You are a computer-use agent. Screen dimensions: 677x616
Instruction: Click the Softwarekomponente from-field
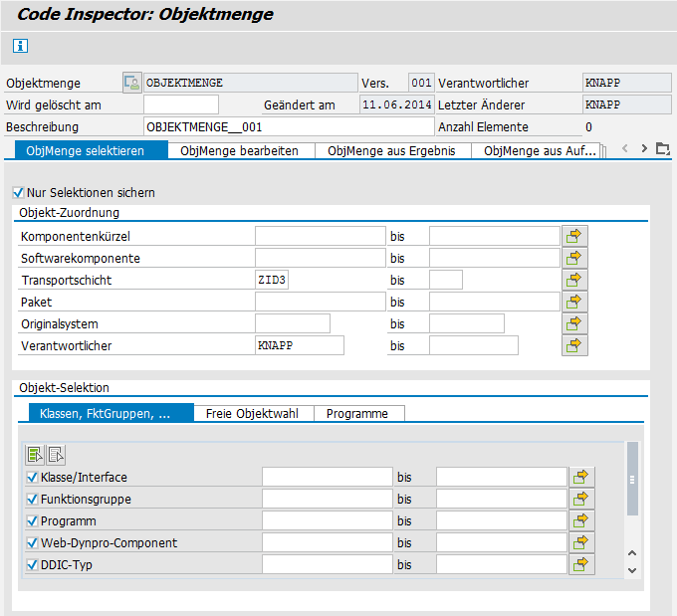pos(320,258)
